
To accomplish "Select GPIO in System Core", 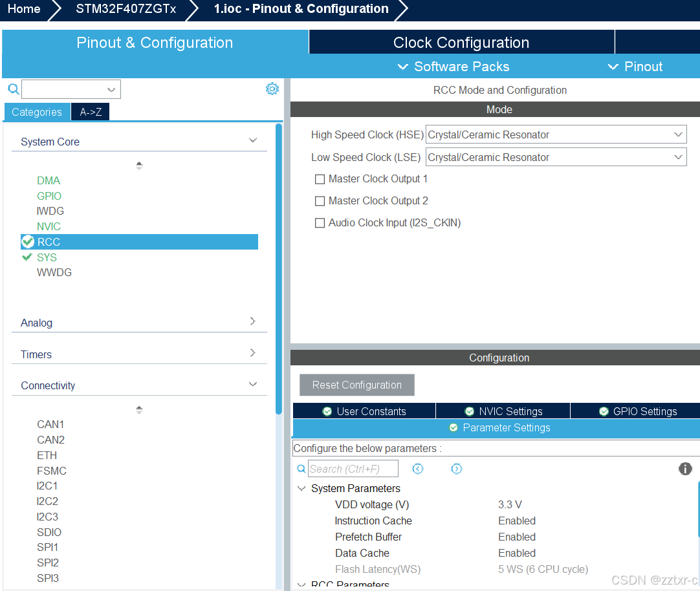I will (49, 196).
